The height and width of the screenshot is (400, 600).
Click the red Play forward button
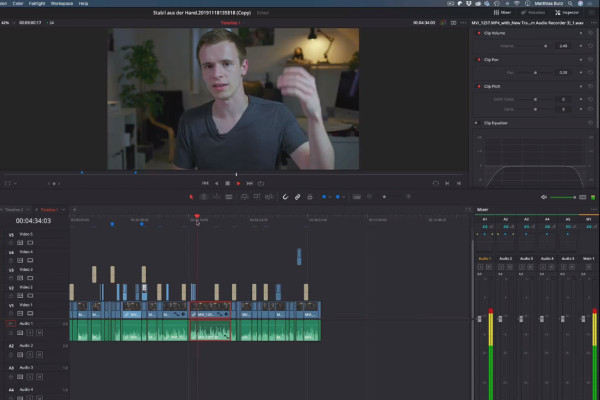(x=238, y=183)
